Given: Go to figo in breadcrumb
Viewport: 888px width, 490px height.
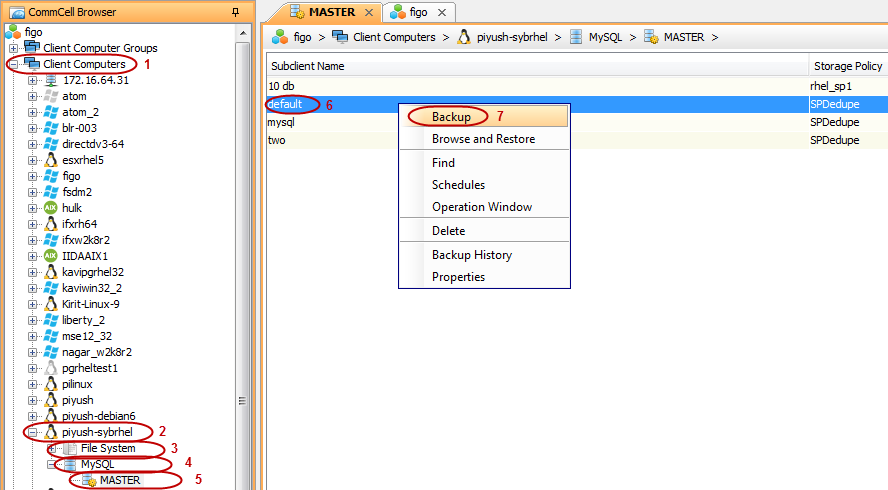Looking at the screenshot, I should point(302,37).
